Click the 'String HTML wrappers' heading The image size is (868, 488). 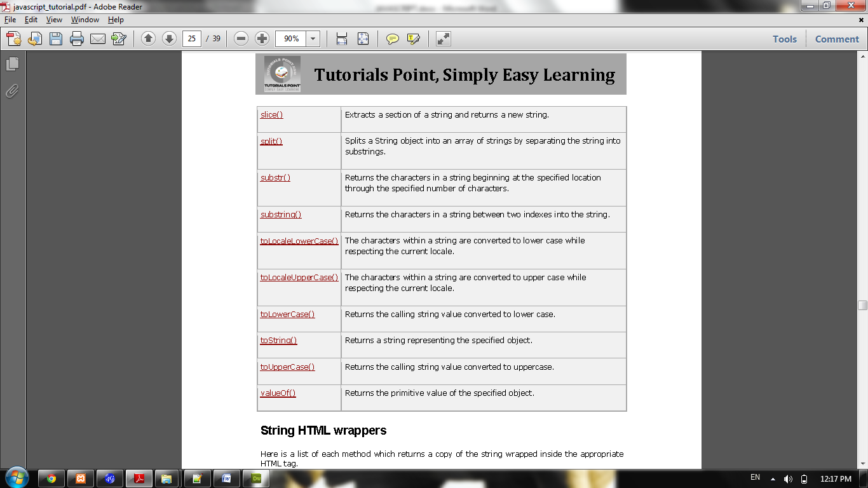click(x=323, y=430)
